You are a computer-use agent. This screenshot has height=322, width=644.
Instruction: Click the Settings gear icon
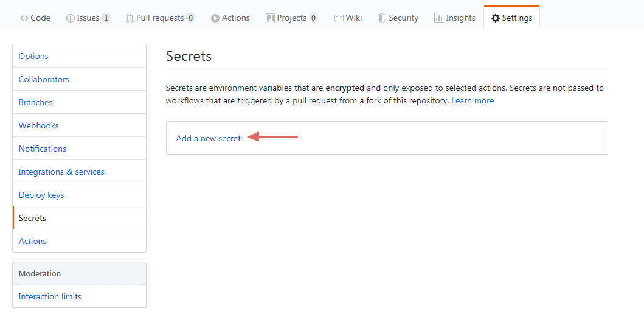click(496, 18)
